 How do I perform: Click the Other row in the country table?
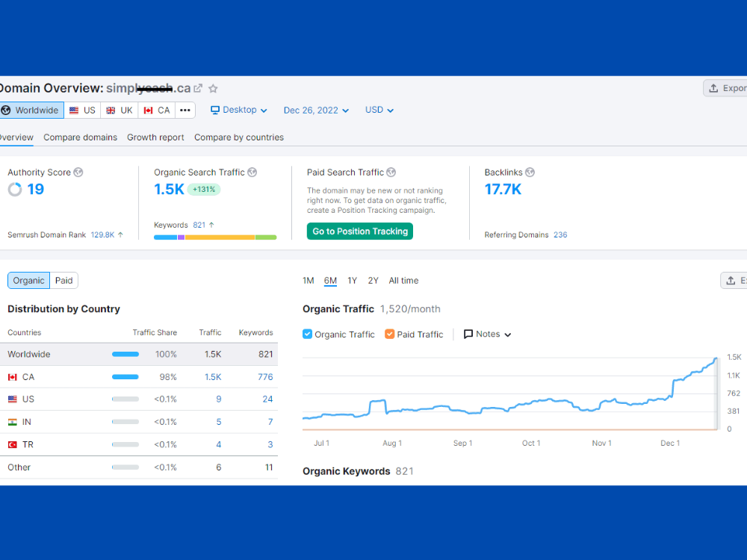[139, 467]
